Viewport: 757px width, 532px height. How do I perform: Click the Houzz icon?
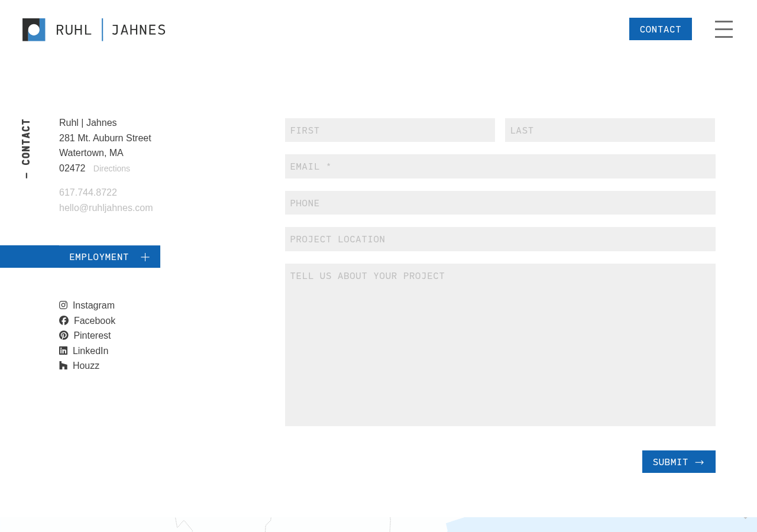pyautogui.click(x=63, y=365)
